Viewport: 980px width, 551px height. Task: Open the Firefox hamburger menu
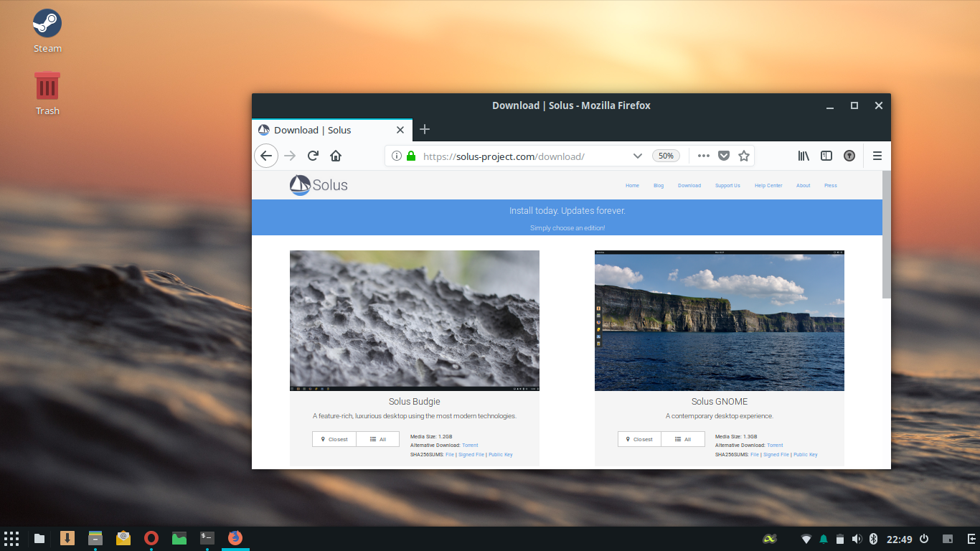point(877,156)
